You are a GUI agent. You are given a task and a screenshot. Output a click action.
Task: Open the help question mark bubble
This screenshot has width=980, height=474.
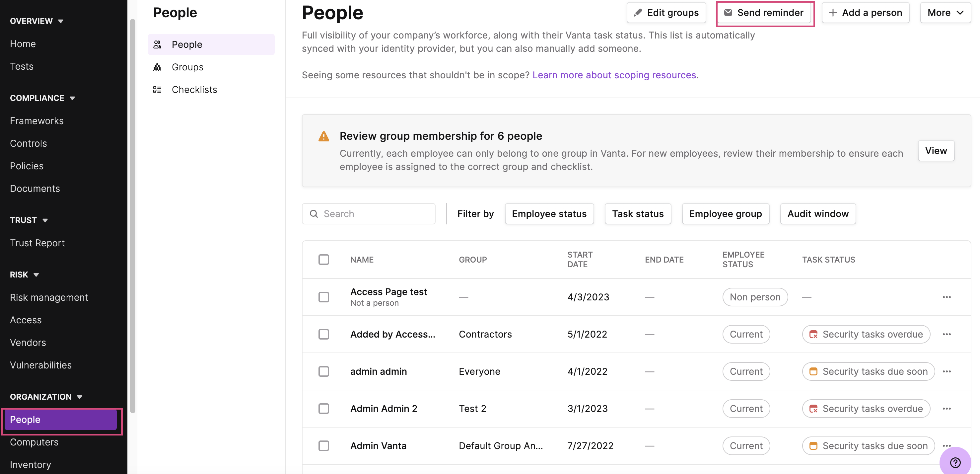click(955, 462)
